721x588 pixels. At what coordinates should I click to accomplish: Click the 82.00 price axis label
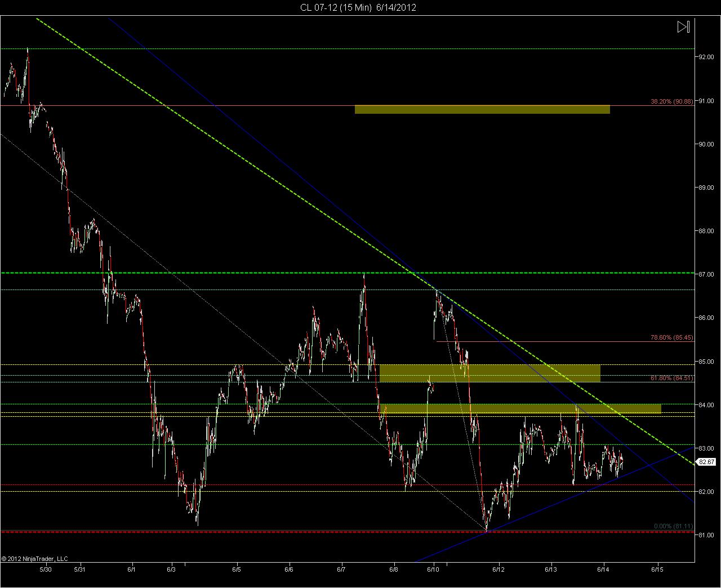706,492
